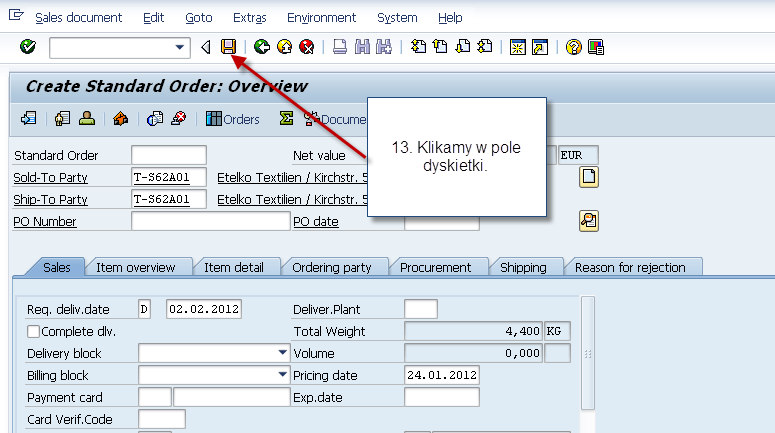Open the yellow Help question-mark icon
Screen dimensions: 775x433
(573, 47)
